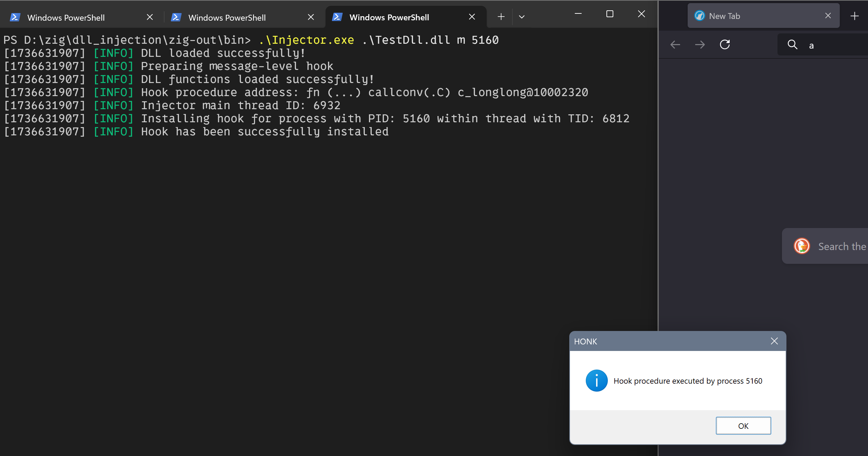Click 'Preparing message-level hook' log line
868x456 pixels.
click(237, 66)
